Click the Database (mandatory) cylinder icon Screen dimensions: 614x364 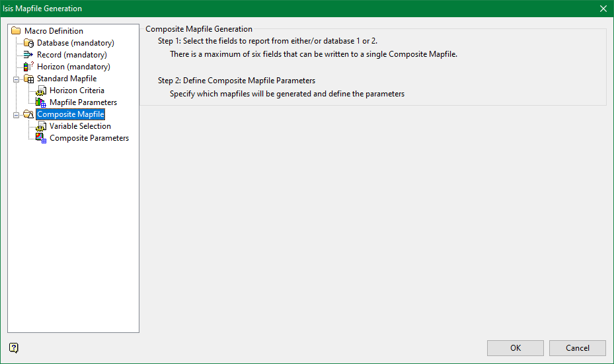click(x=28, y=43)
